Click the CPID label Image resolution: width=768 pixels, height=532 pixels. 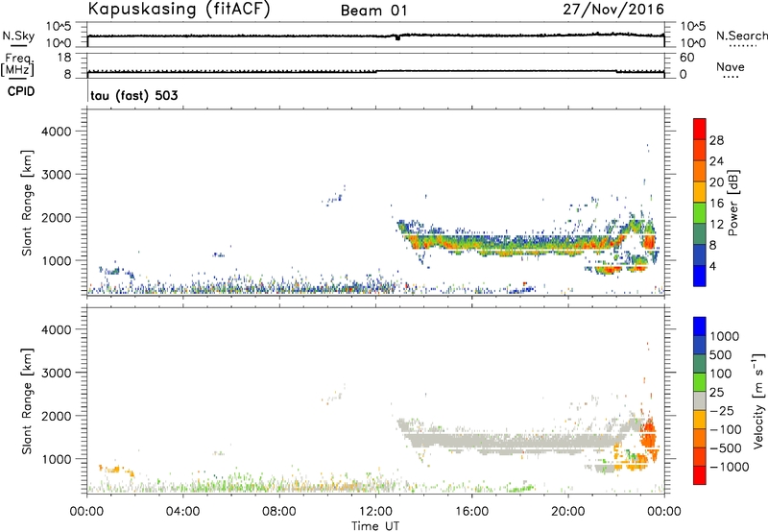[x=21, y=91]
